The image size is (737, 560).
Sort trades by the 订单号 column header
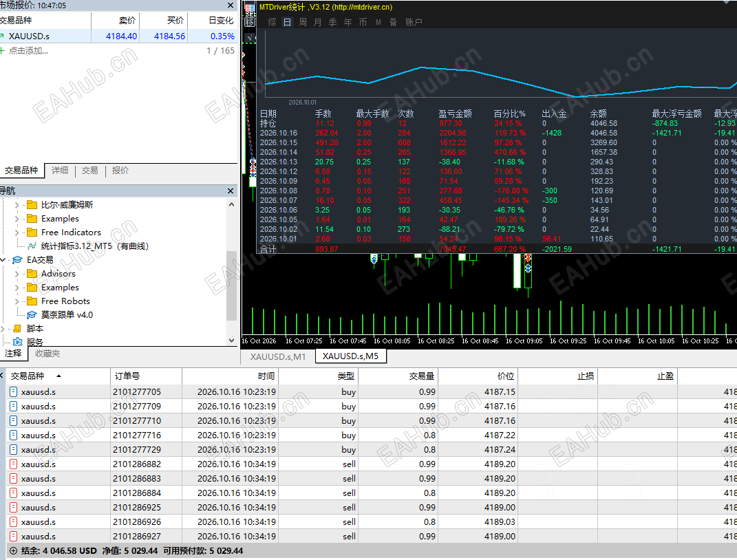pos(146,376)
